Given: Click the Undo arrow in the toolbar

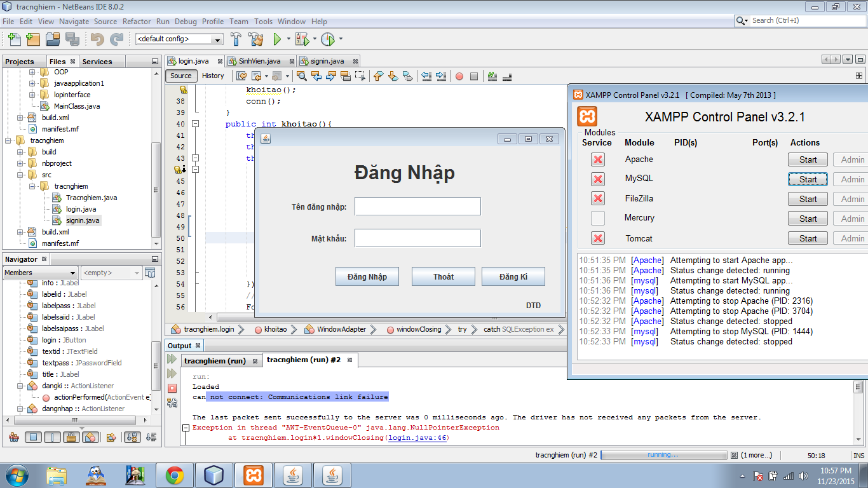Looking at the screenshot, I should pos(97,39).
